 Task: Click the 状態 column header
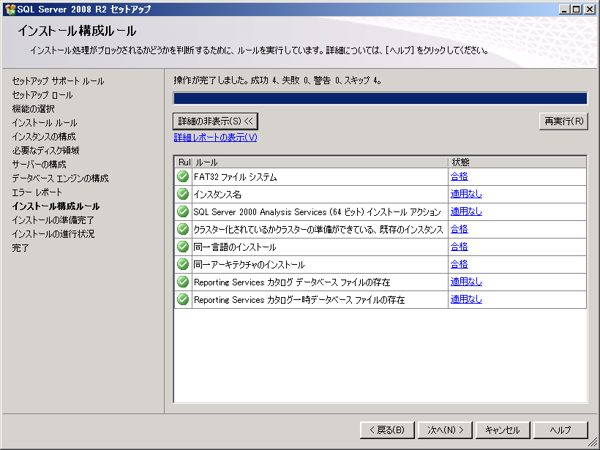tap(517, 162)
